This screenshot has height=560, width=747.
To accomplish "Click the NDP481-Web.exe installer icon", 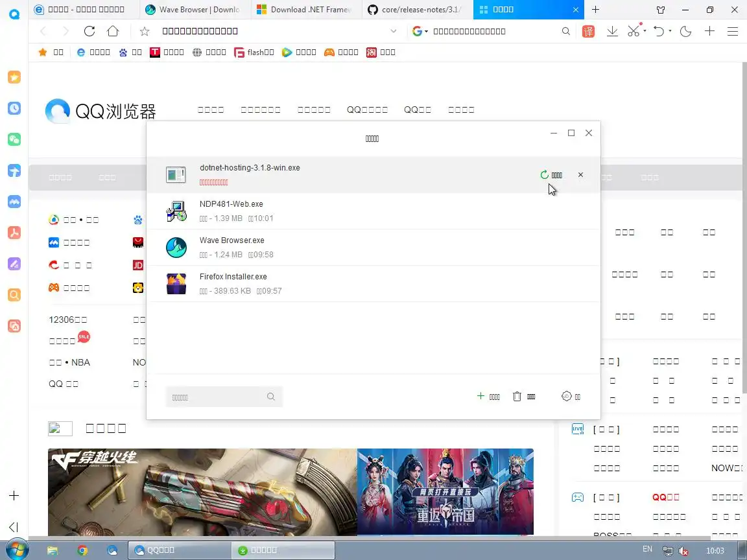I will click(176, 211).
